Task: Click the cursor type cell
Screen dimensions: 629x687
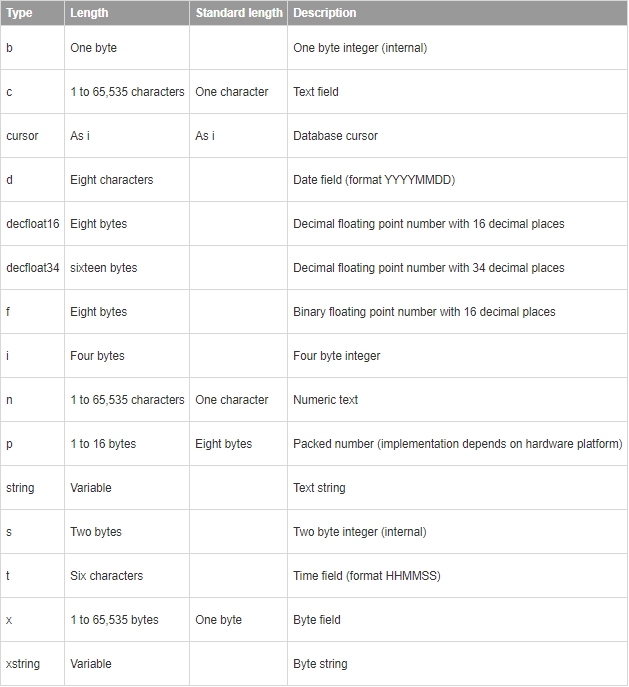Action: [22, 136]
